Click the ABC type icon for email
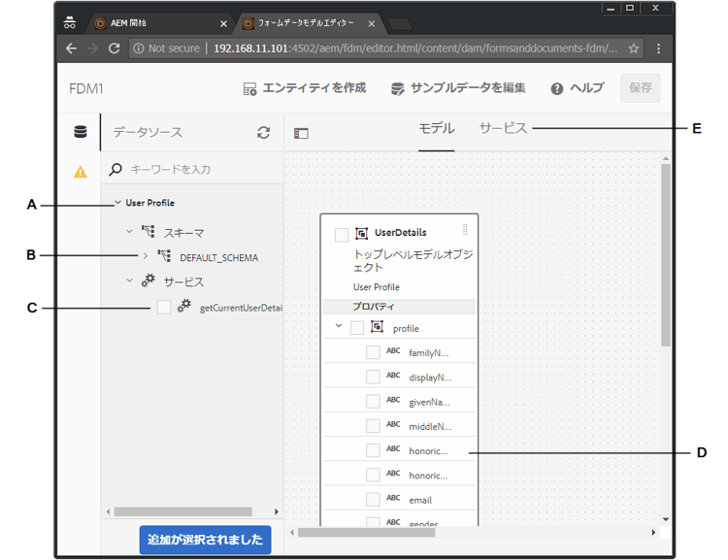This screenshot has width=728, height=560. point(393,498)
